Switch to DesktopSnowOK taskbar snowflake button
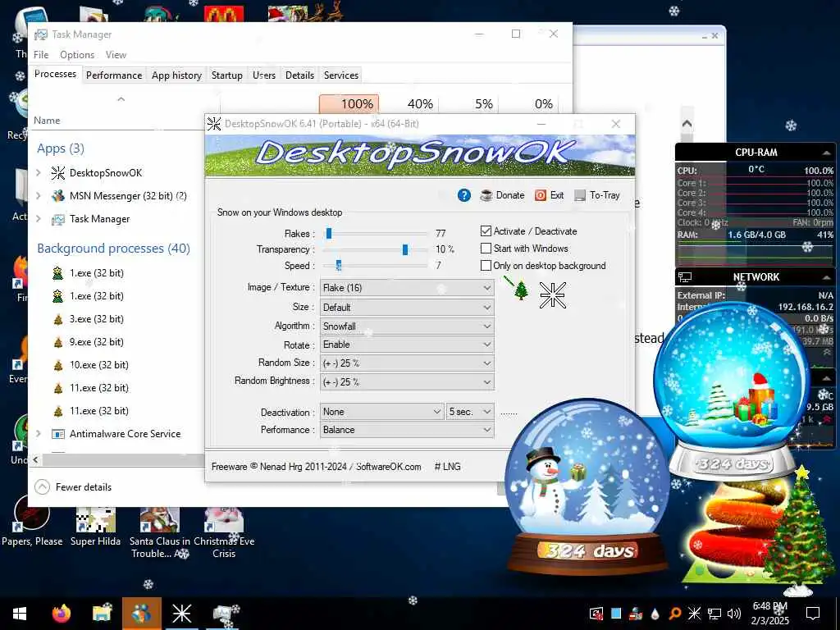This screenshot has width=840, height=630. click(181, 614)
